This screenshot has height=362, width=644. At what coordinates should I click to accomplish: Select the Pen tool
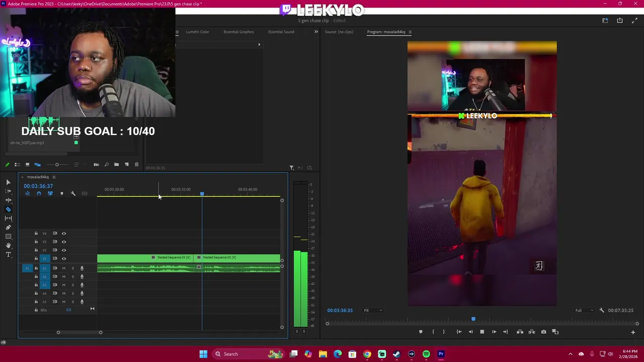[x=8, y=227]
